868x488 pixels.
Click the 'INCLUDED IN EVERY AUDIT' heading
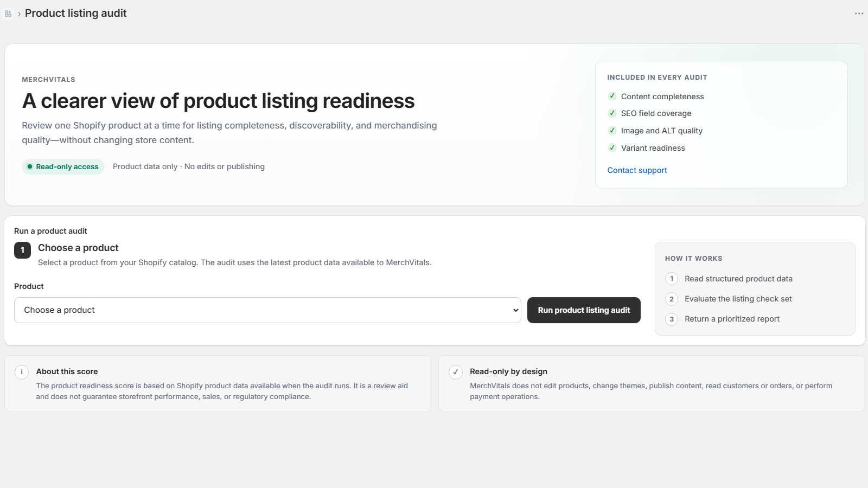click(x=657, y=78)
